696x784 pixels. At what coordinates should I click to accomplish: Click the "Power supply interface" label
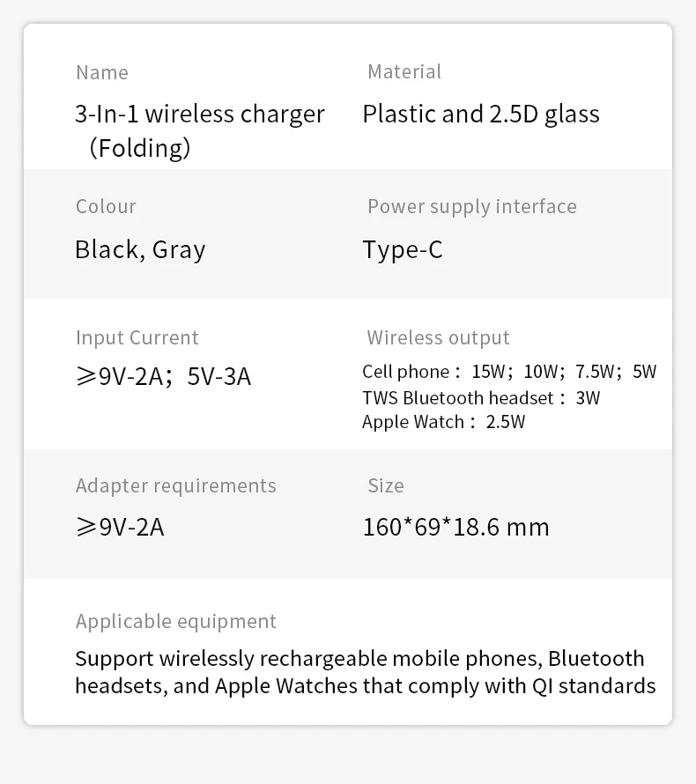pos(471,206)
